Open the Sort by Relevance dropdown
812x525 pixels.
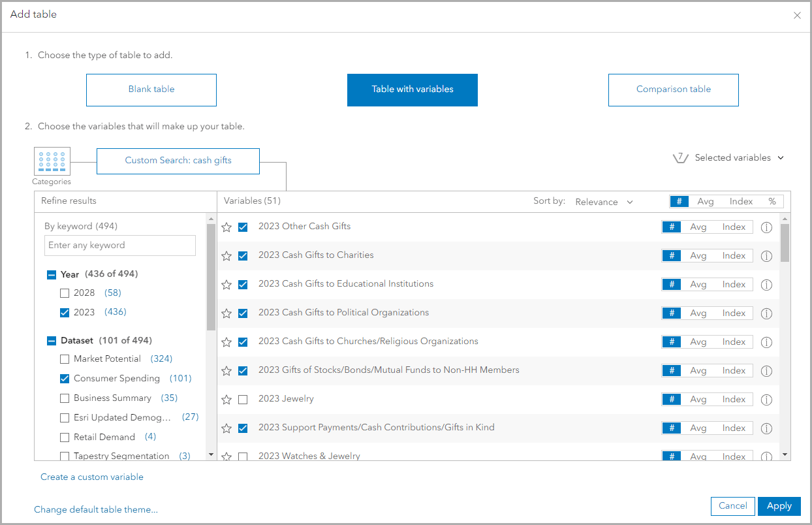point(604,202)
